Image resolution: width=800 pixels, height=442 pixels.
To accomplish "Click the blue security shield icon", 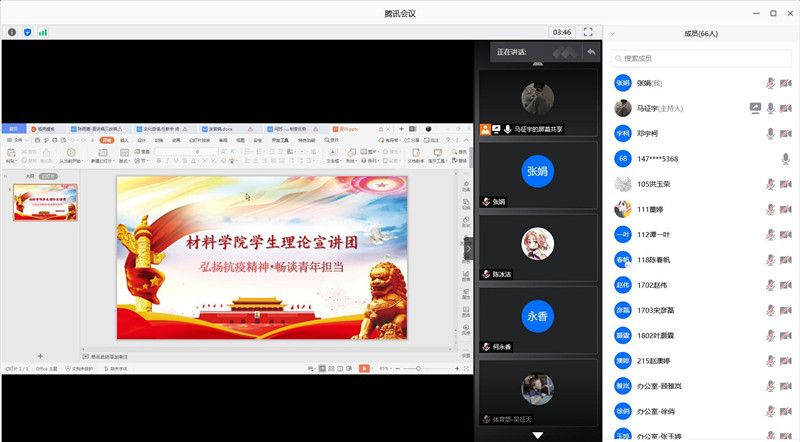I will coord(27,32).
